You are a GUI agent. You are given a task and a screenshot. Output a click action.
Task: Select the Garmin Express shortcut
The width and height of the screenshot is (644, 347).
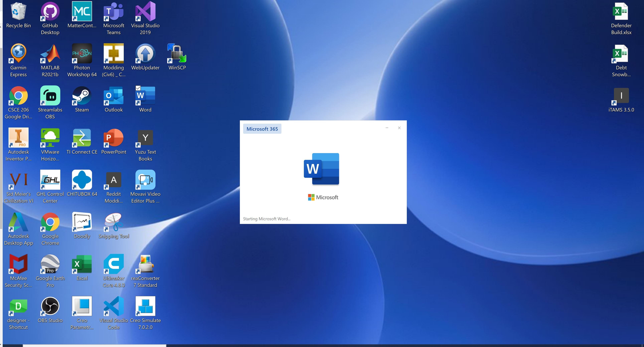click(x=18, y=53)
